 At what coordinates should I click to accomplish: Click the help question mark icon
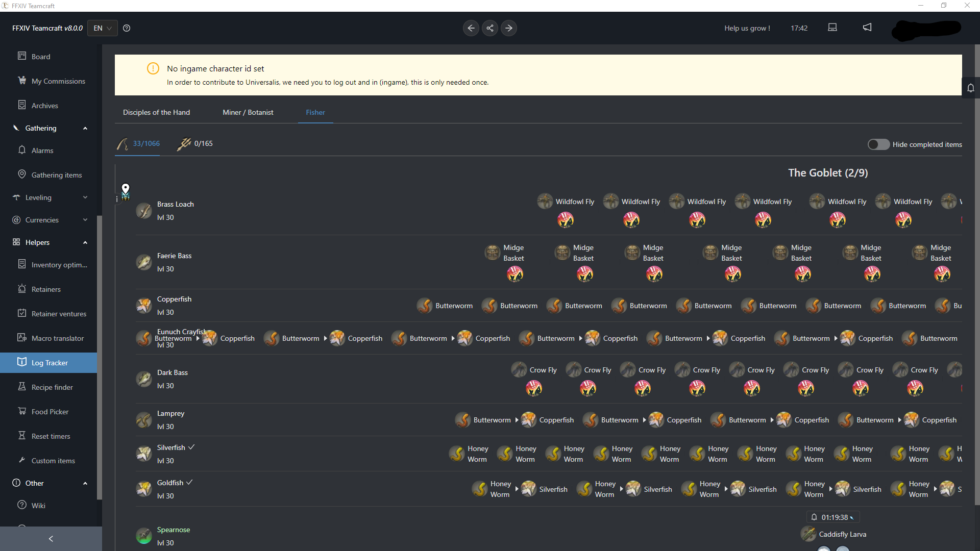[x=127, y=28]
